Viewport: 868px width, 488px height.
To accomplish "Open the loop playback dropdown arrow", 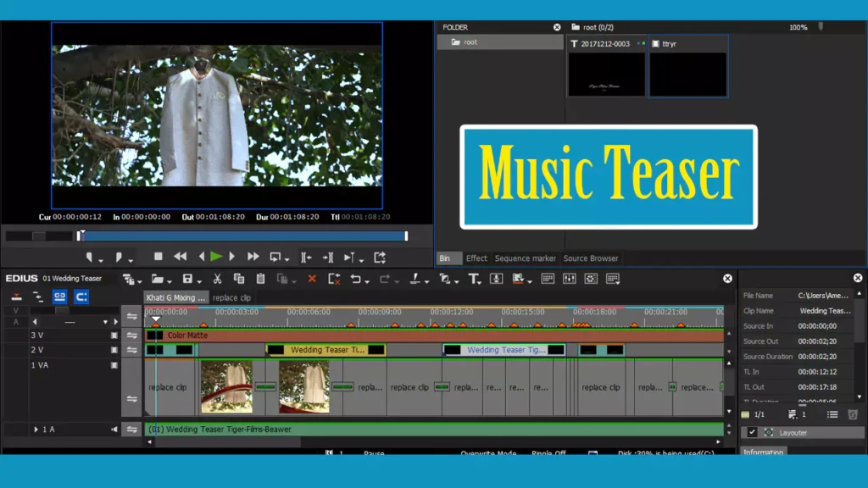I will pos(287,260).
